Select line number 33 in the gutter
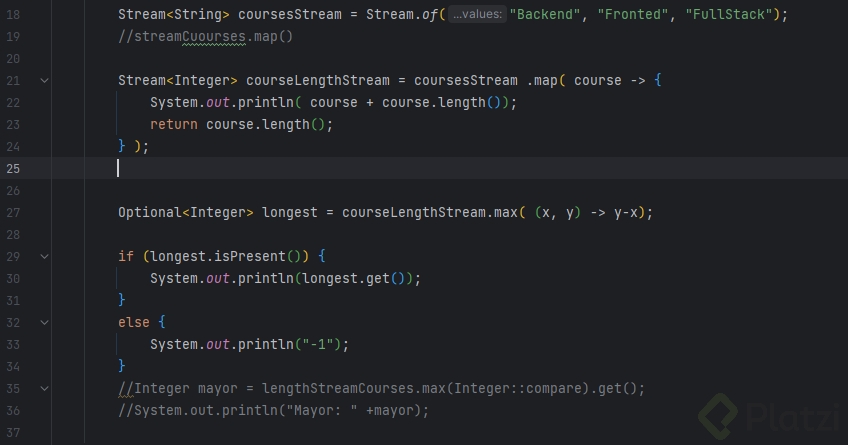Image resolution: width=848 pixels, height=445 pixels. [13, 344]
